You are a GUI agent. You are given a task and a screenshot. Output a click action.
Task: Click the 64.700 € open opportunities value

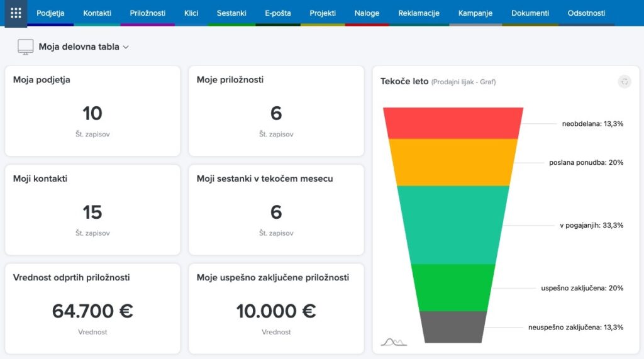(x=92, y=311)
